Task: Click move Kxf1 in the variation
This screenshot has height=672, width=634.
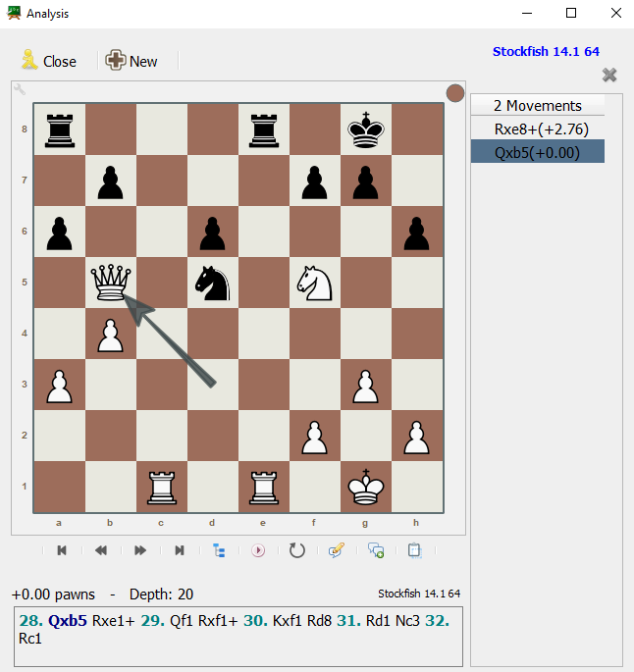Action: coord(288,621)
